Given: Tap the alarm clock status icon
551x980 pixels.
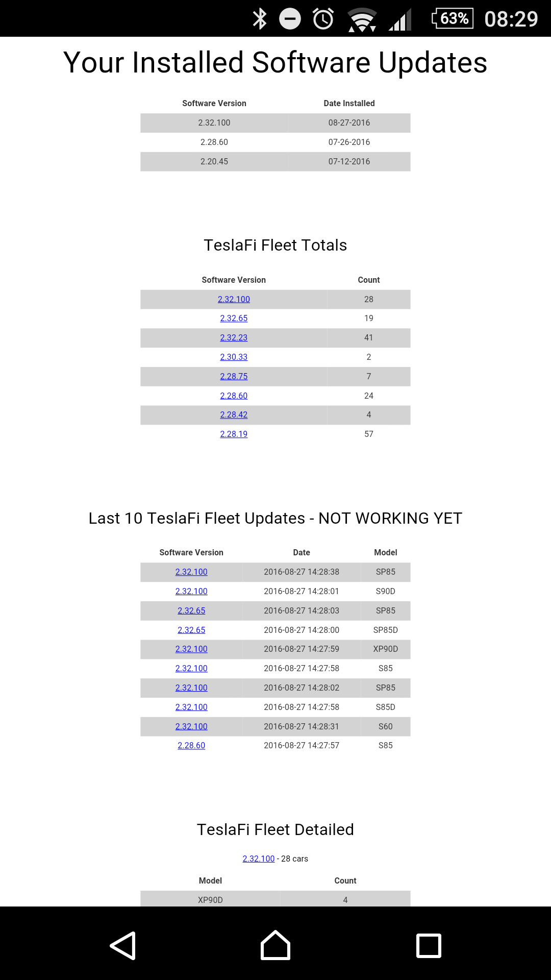Looking at the screenshot, I should pyautogui.click(x=323, y=19).
